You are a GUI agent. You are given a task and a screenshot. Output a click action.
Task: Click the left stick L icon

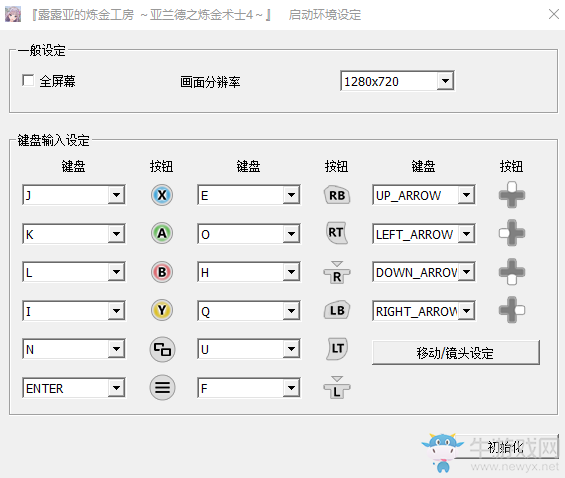337,388
